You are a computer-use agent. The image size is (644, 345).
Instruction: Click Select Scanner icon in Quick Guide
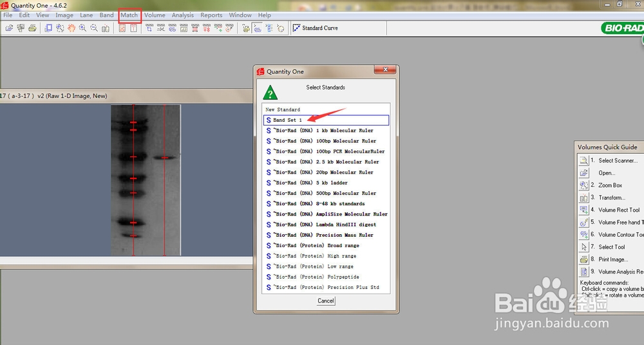583,160
